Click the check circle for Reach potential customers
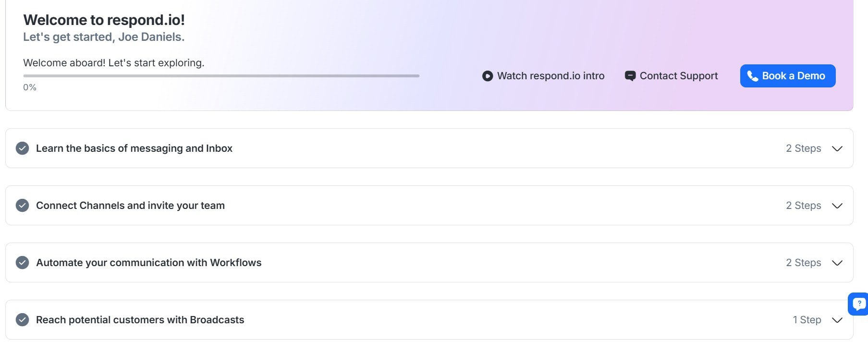Screen dimensions: 868x342 click(x=22, y=319)
